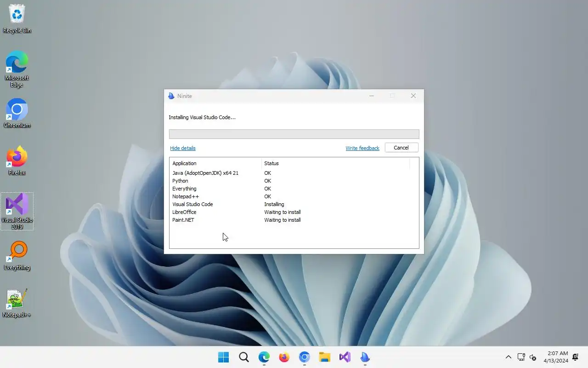
Task: Select the Chromium desktop shortcut
Action: pyautogui.click(x=17, y=113)
